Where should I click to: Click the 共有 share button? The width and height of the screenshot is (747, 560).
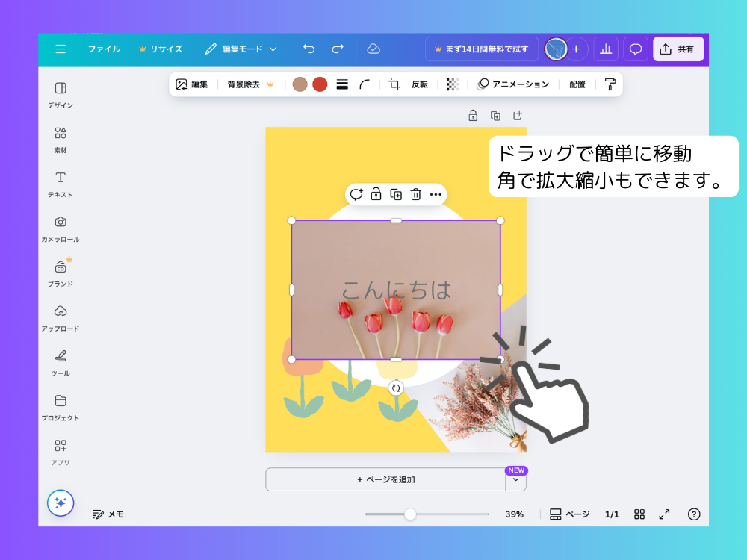678,49
